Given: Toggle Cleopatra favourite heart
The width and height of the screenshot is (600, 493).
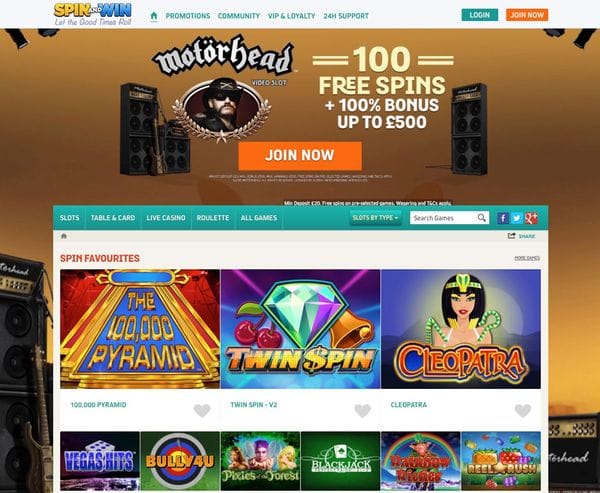Looking at the screenshot, I should click(x=523, y=411).
